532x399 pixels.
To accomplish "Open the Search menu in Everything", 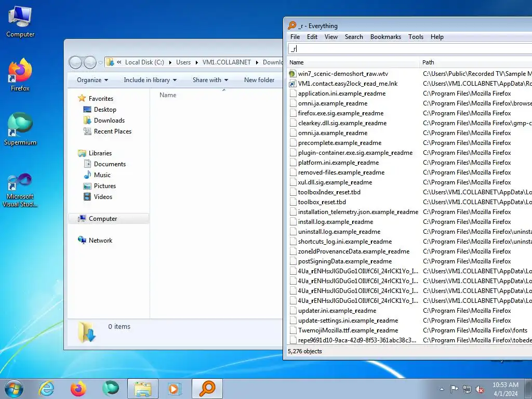I will pos(354,37).
